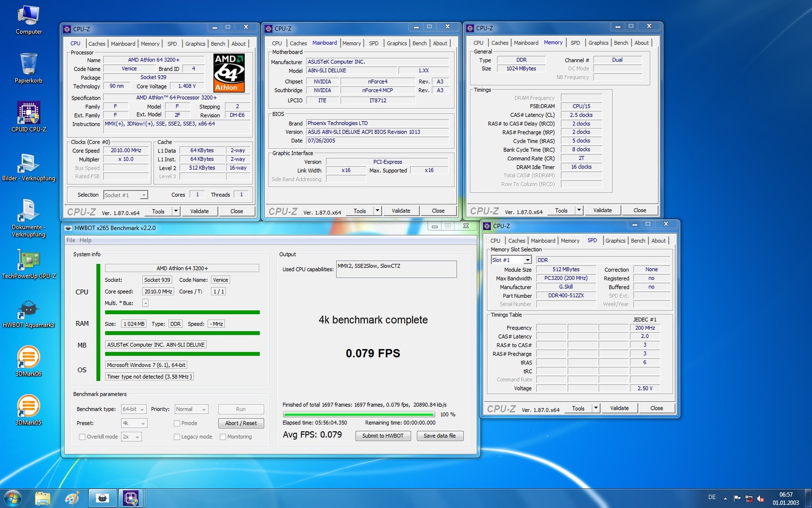Click Close in CPU-Z Memory window

(x=640, y=210)
